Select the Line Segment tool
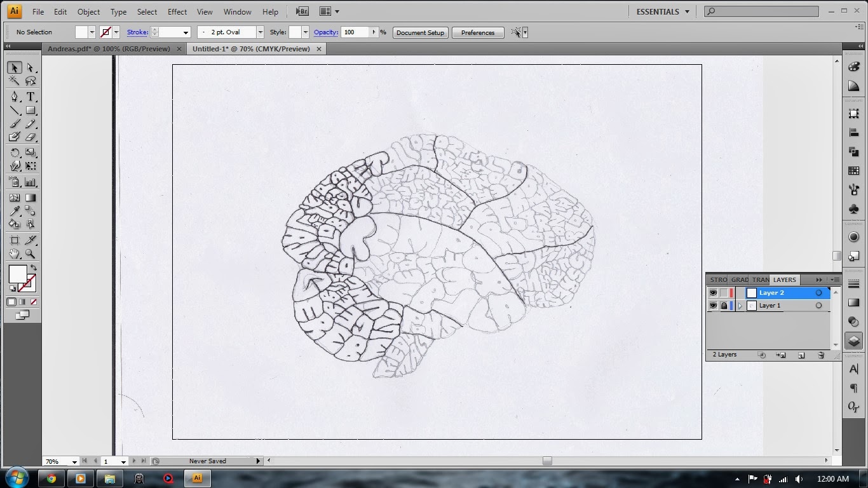Screen dimensions: 868x488 pyautogui.click(x=15, y=110)
